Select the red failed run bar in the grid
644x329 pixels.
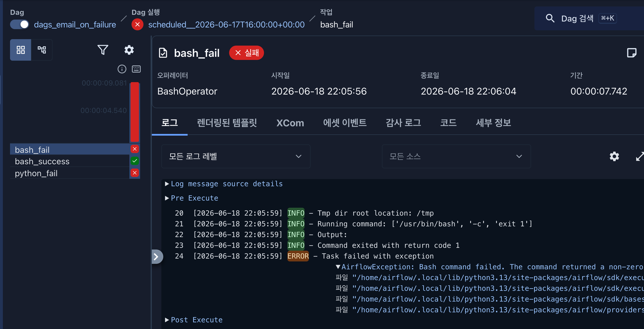[x=134, y=112]
